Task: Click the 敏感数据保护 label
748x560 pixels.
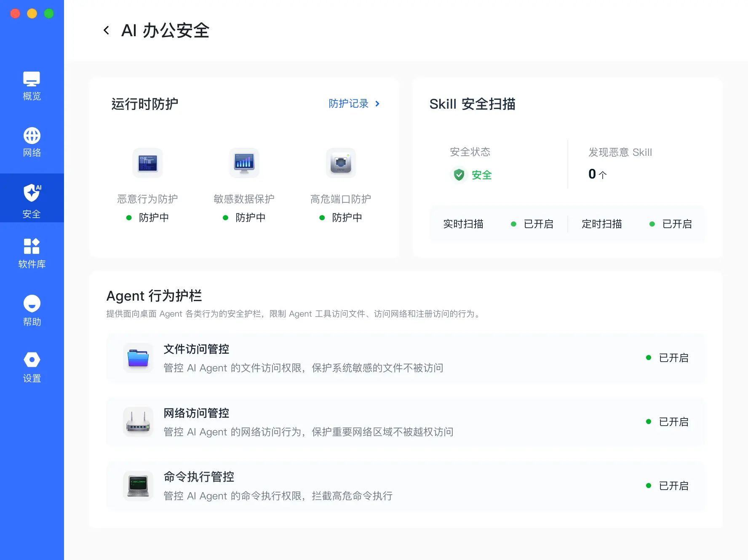Action: 244,199
